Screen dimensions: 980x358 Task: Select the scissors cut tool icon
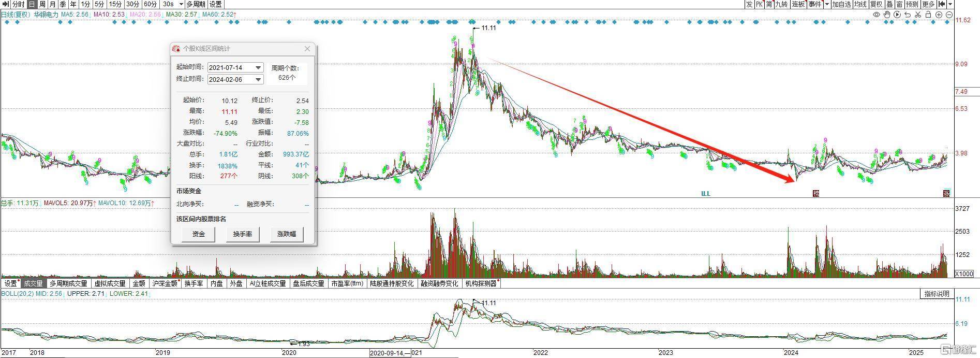[918, 15]
